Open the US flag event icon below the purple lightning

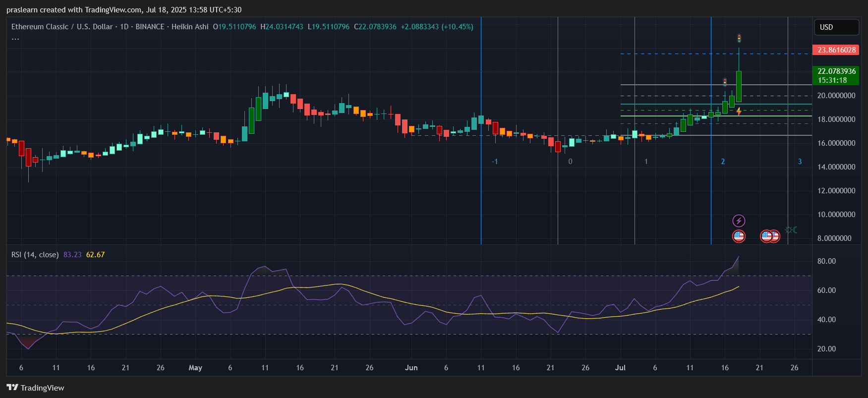(739, 236)
